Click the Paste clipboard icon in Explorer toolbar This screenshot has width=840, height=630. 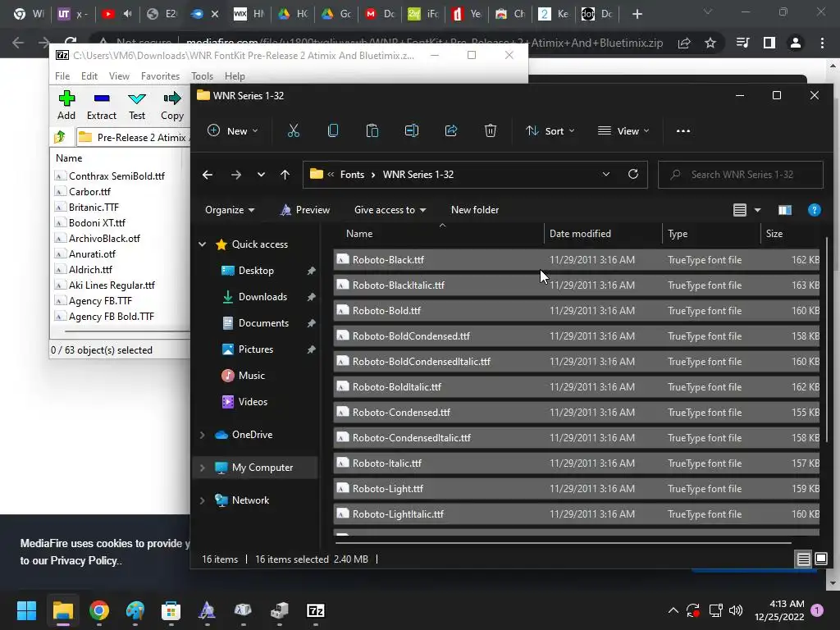point(372,130)
